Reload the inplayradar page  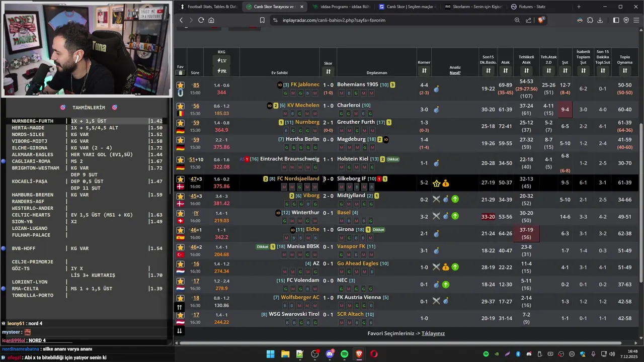pyautogui.click(x=201, y=20)
